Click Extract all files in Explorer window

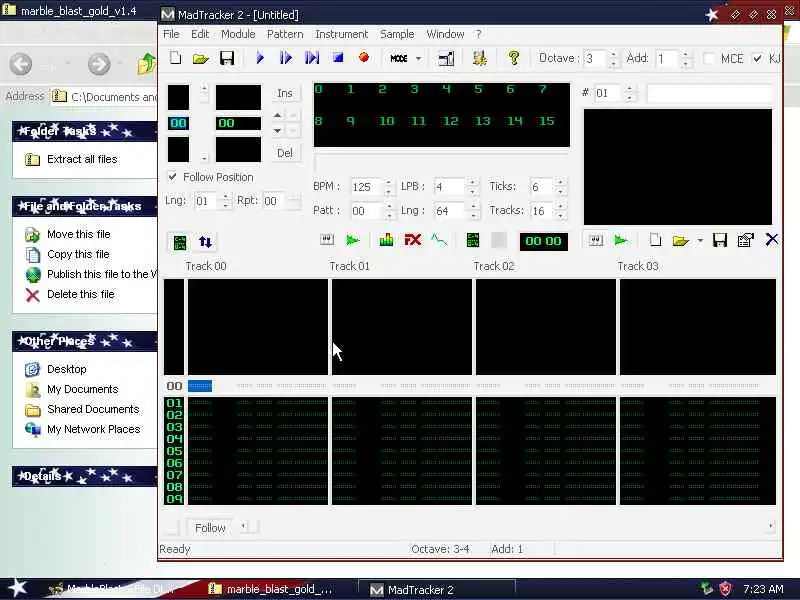coord(82,159)
